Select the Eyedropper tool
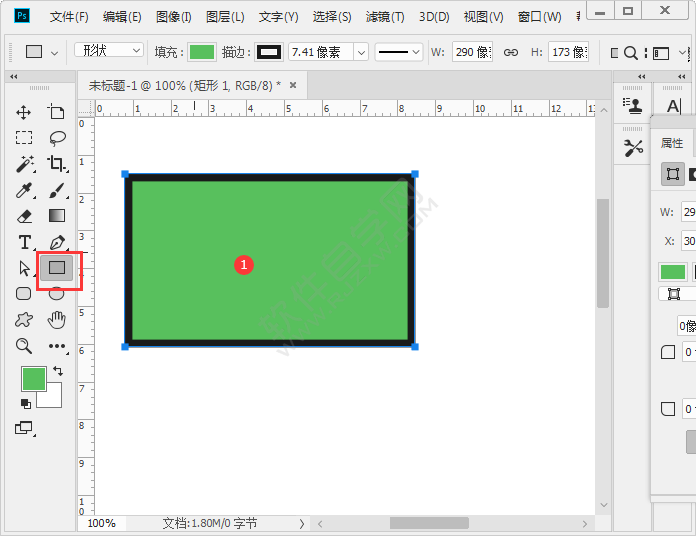This screenshot has width=696, height=536. tap(24, 190)
